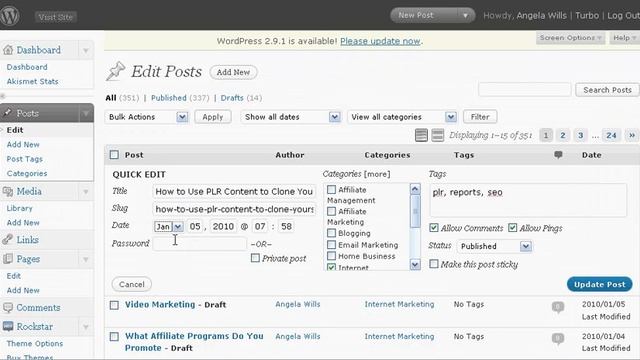
Task: Click the Edit Posts pushpin heading icon
Action: (116, 71)
